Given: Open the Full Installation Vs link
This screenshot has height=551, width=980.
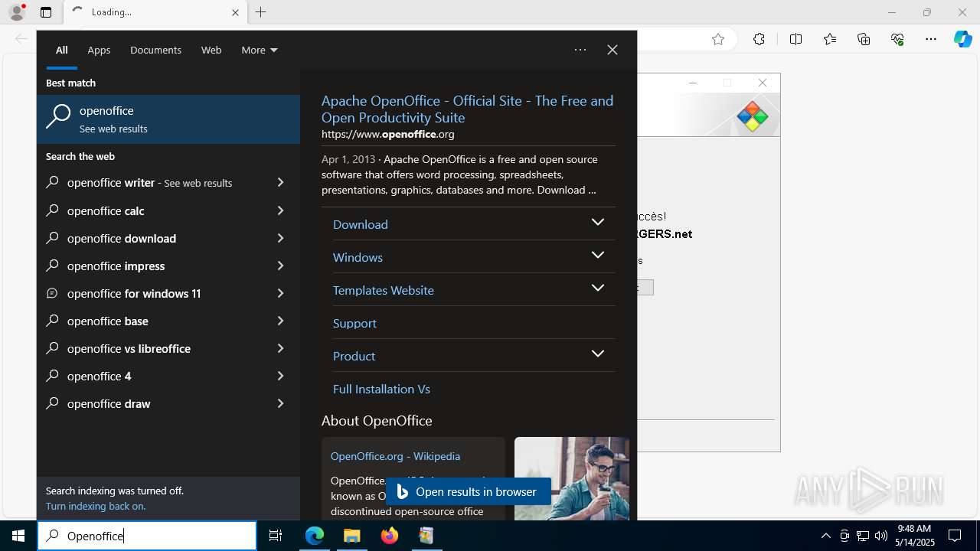Looking at the screenshot, I should coord(381,389).
